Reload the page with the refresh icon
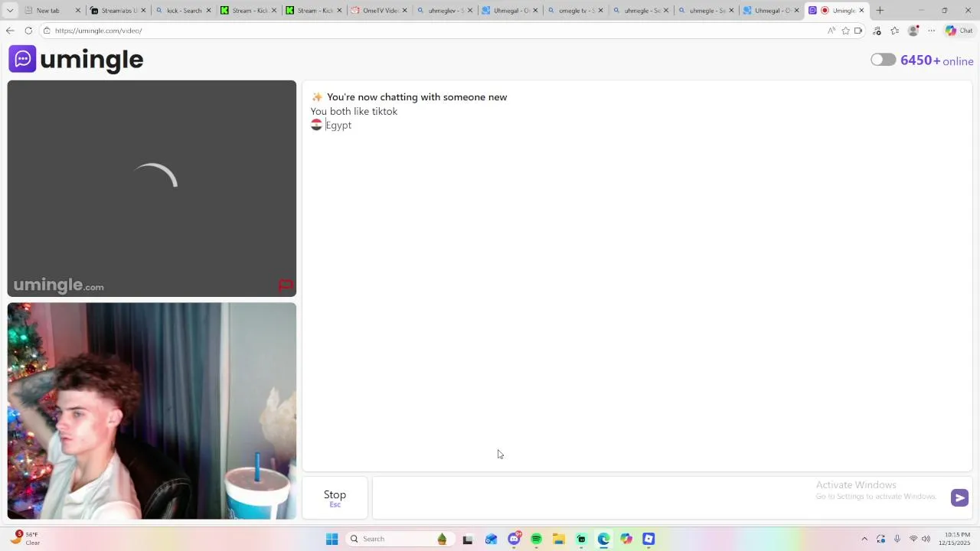980x551 pixels. point(28,31)
